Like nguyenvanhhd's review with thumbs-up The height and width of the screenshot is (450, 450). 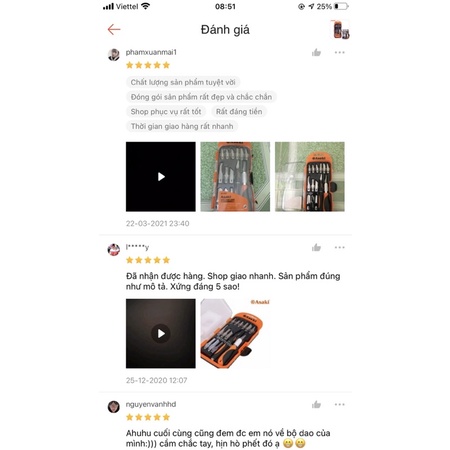click(x=316, y=404)
